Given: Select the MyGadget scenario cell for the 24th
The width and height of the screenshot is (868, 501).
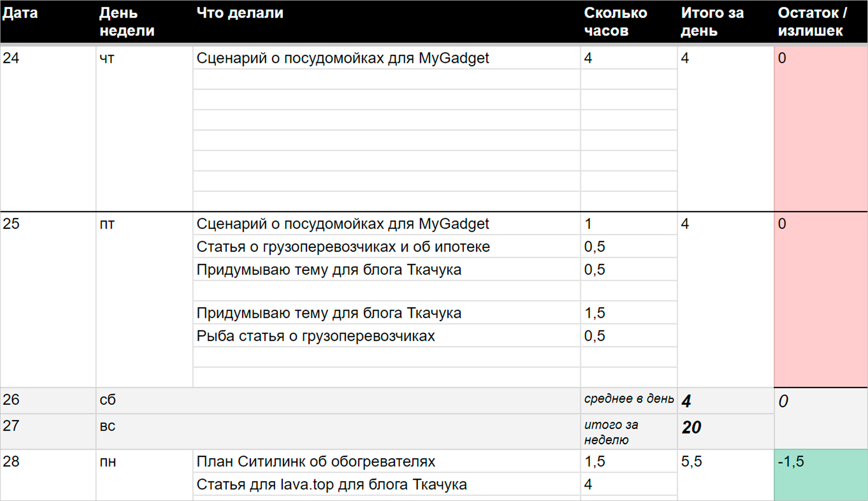Looking at the screenshot, I should (387, 58).
